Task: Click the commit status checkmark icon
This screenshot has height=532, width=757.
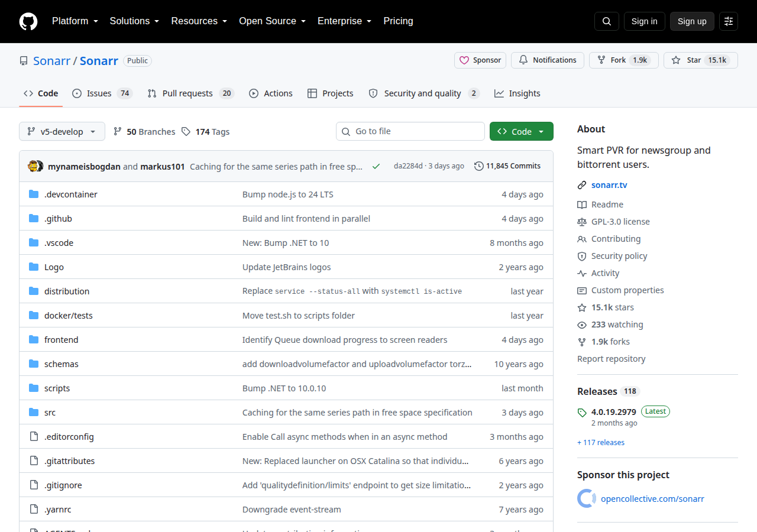Action: point(376,166)
